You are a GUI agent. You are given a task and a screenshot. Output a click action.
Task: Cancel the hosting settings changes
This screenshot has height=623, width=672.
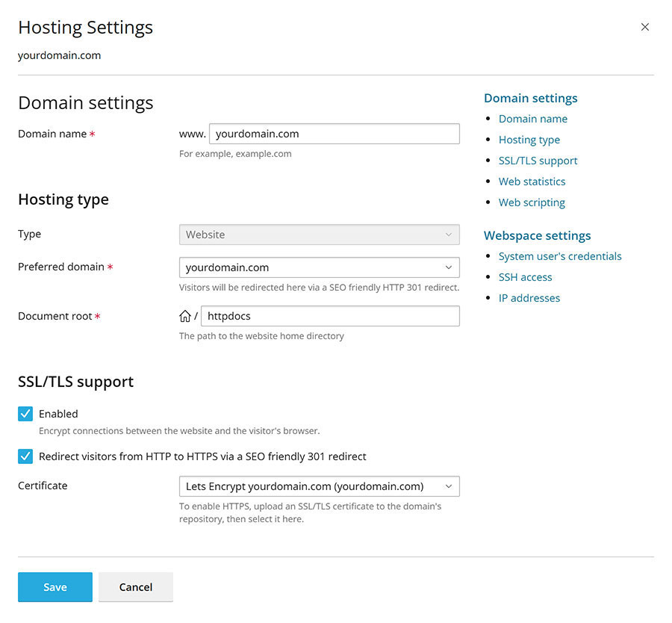tap(135, 587)
